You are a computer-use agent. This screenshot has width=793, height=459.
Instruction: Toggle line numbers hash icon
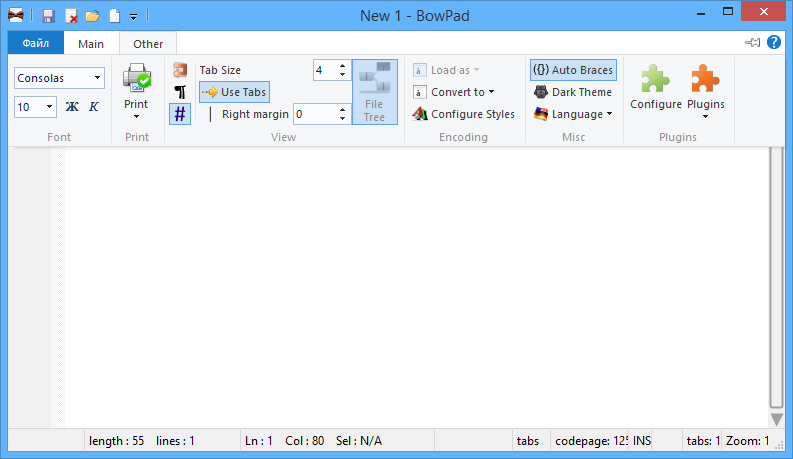(x=180, y=114)
